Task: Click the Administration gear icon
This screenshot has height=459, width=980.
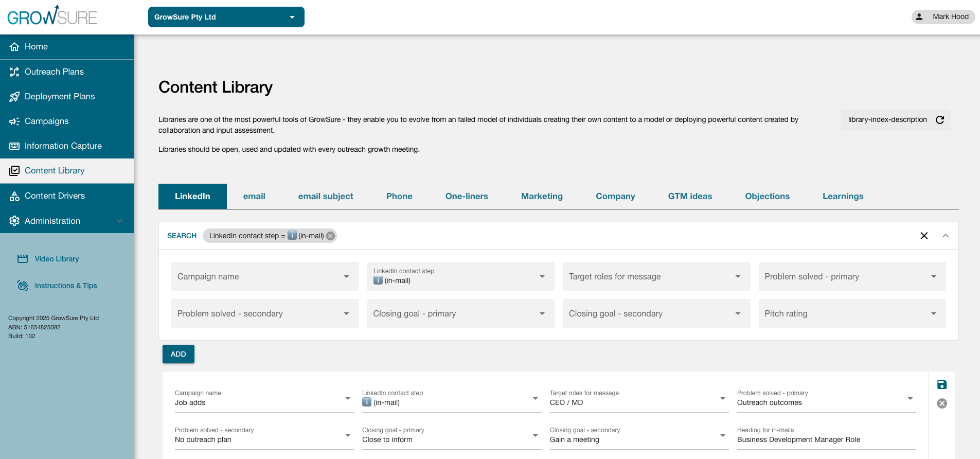Action: 14,221
